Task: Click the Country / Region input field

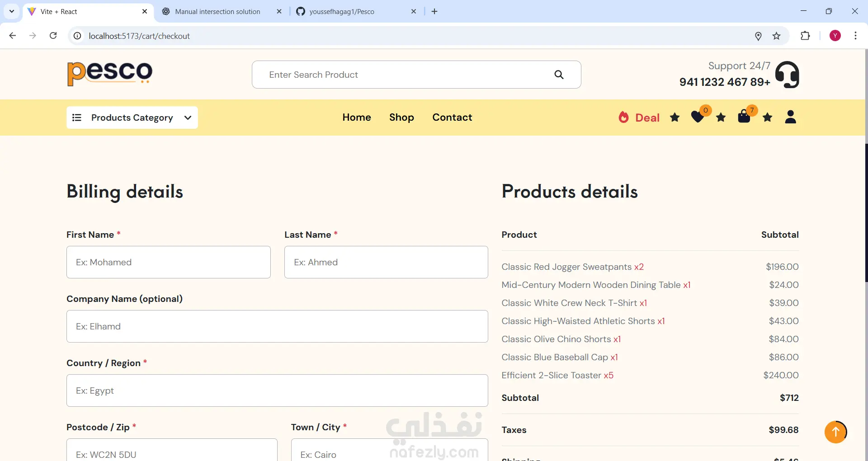Action: (277, 390)
